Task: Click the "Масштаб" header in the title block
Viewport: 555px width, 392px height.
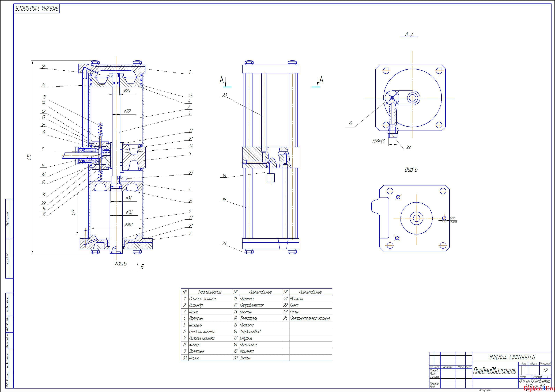Action: point(545,363)
